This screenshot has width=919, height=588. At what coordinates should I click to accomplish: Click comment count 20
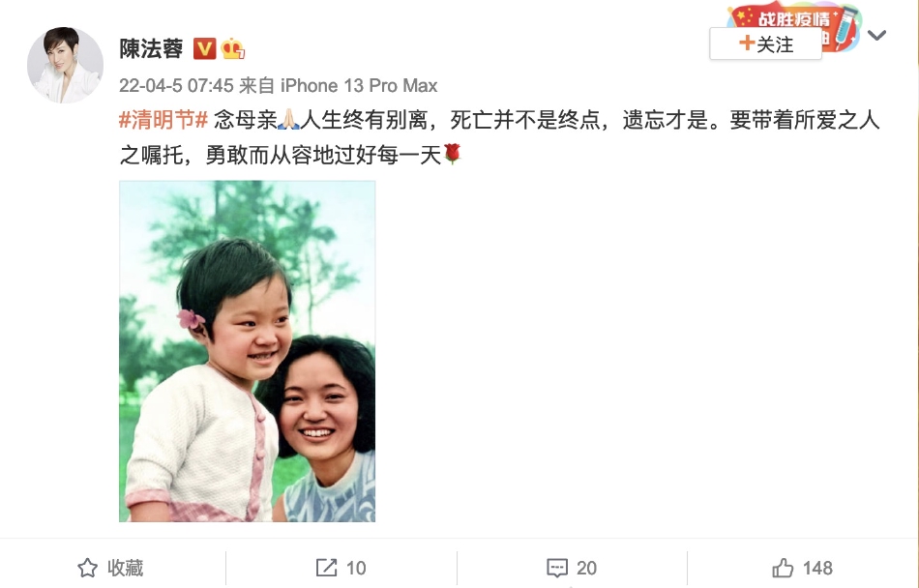586,568
